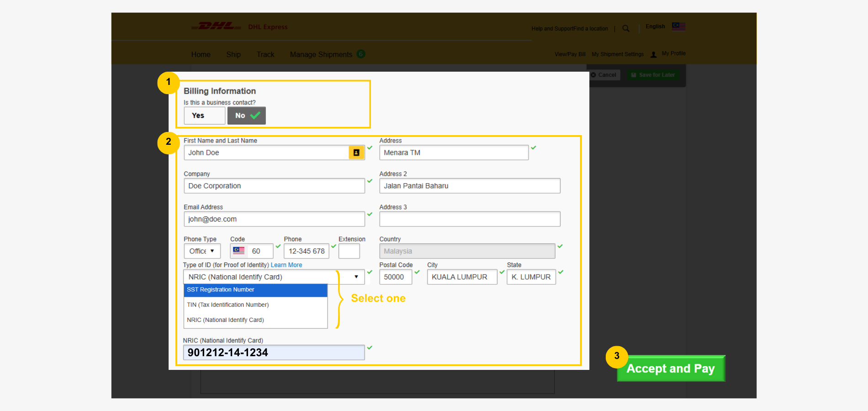
Task: Click the State field
Action: pos(531,277)
